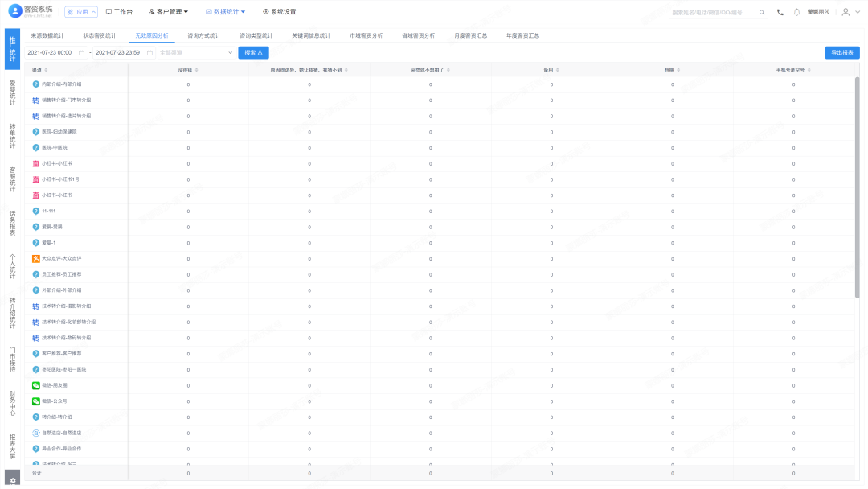The width and height of the screenshot is (868, 489).
Task: Sort by the 没得钱 column arrows
Action: (x=197, y=70)
